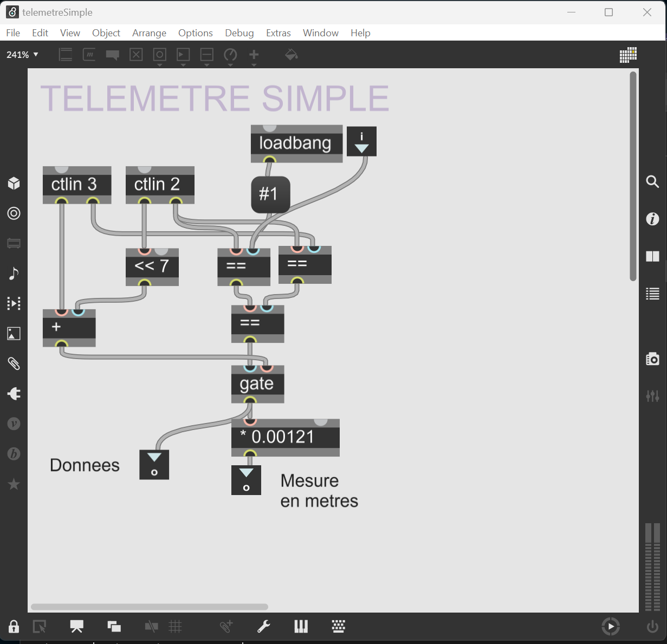The height and width of the screenshot is (644, 667).
Task: Select the inlet object next to loadbang
Action: 361,142
